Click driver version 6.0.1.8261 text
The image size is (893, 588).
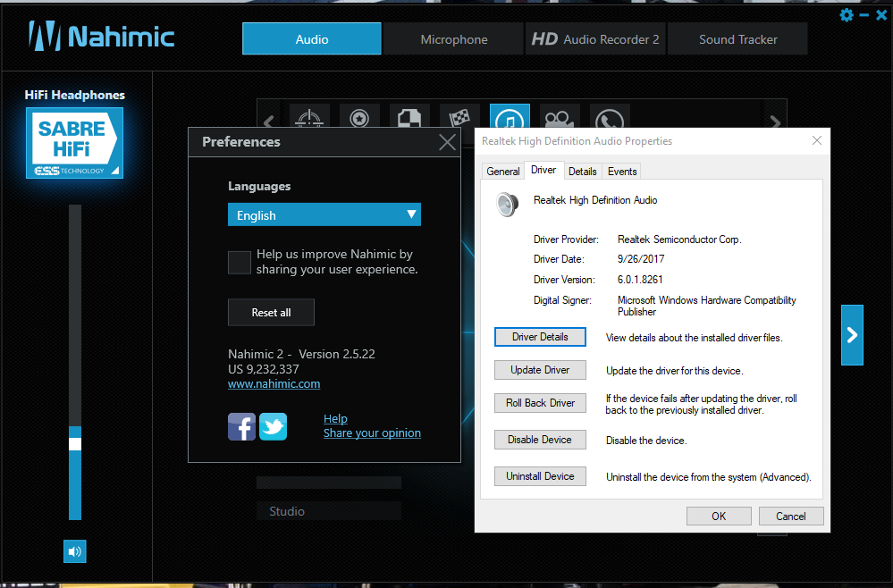pos(640,280)
